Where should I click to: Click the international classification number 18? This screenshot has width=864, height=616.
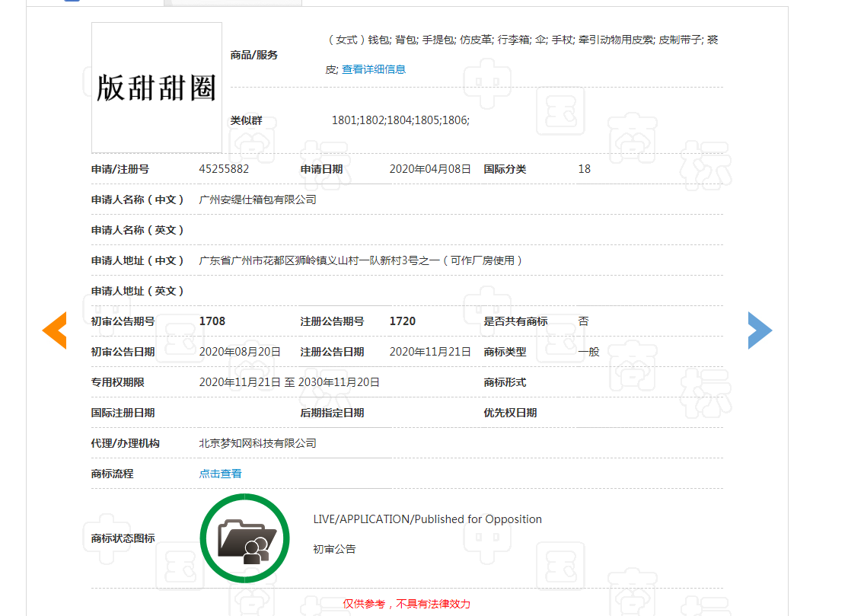[x=584, y=168]
